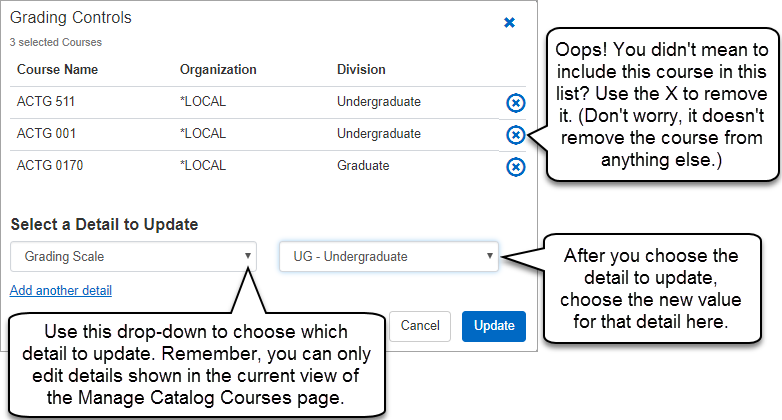The image size is (782, 420).
Task: Click the Undergraduate dropdown arrow
Action: (x=489, y=257)
